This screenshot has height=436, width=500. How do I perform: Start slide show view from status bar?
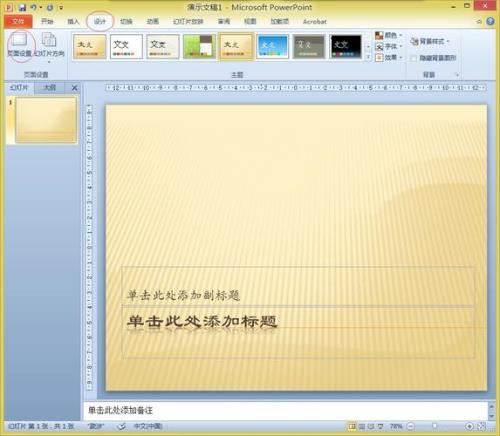pyautogui.click(x=380, y=426)
